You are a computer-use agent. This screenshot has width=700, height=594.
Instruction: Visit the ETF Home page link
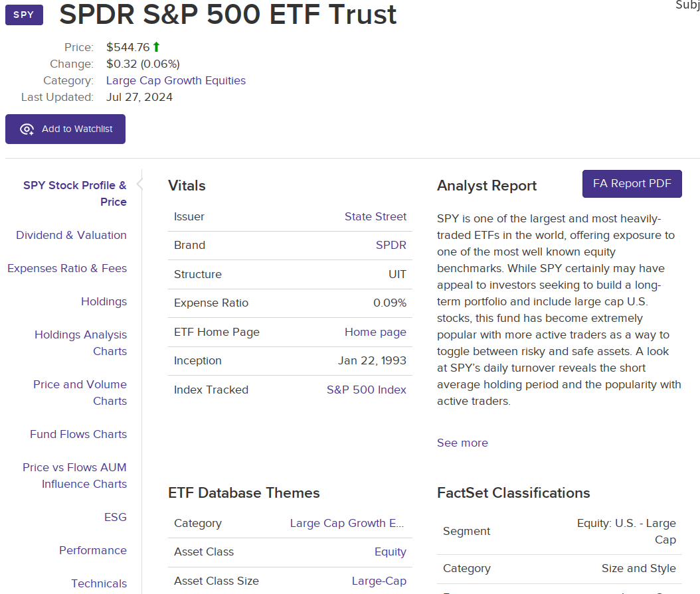point(375,332)
